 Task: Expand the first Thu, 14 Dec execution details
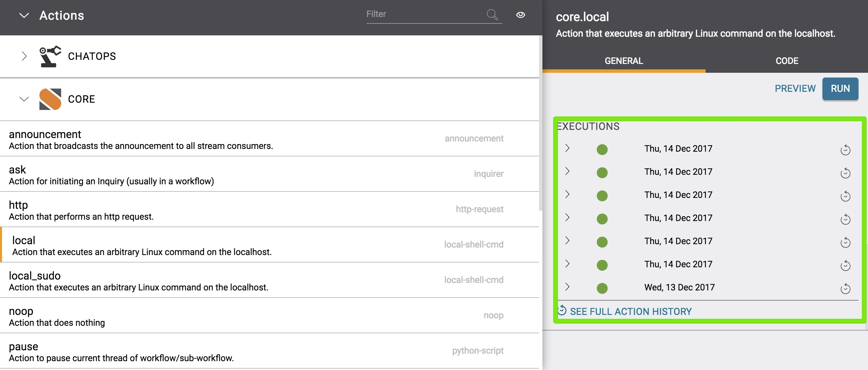point(567,149)
